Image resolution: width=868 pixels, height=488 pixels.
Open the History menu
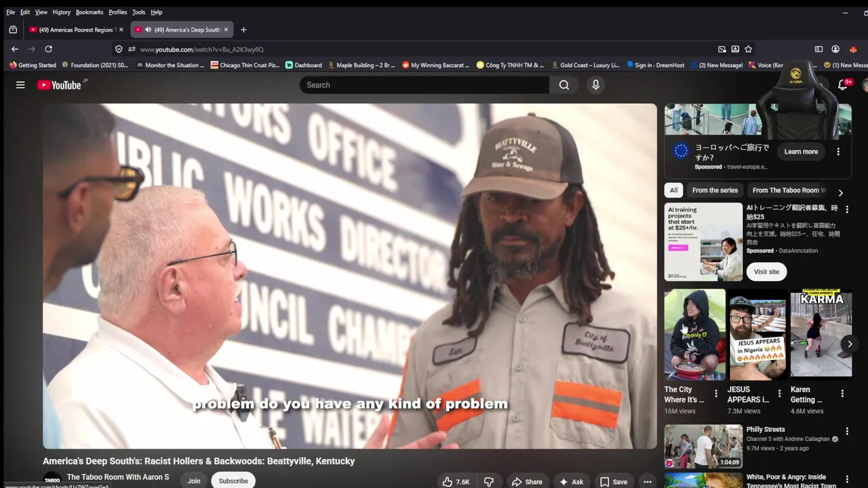coord(61,12)
